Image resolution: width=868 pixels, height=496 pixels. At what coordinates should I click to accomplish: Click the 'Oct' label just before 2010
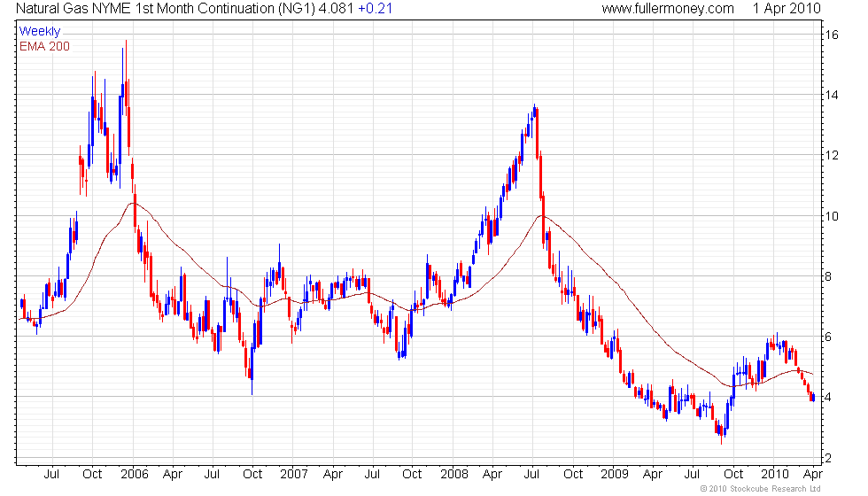(x=733, y=475)
